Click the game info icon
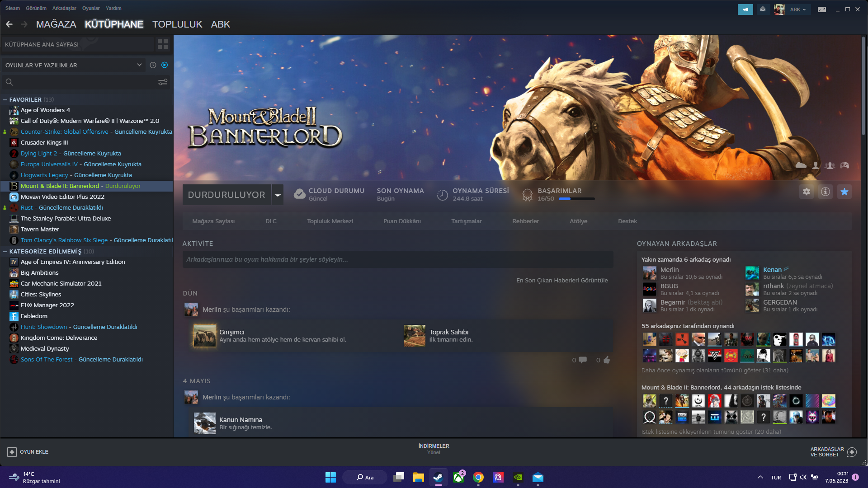This screenshot has height=488, width=868. 826,192
